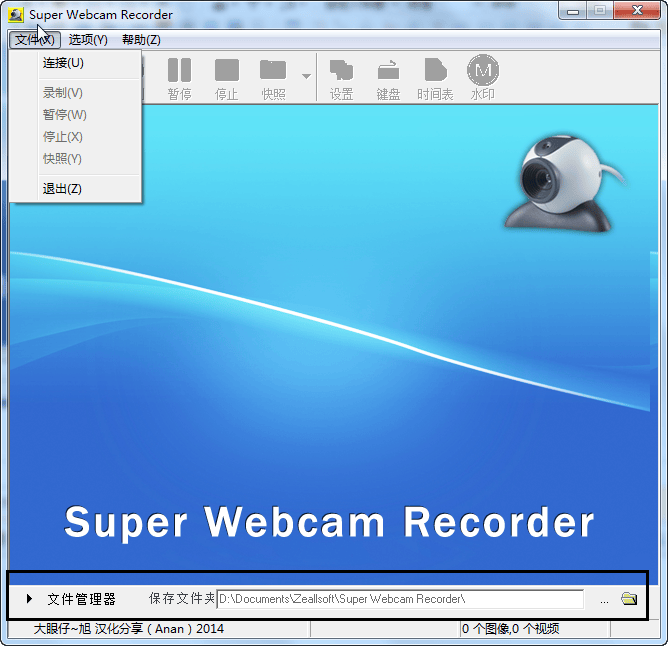Expand the snapshot dropdown arrow

point(306,76)
